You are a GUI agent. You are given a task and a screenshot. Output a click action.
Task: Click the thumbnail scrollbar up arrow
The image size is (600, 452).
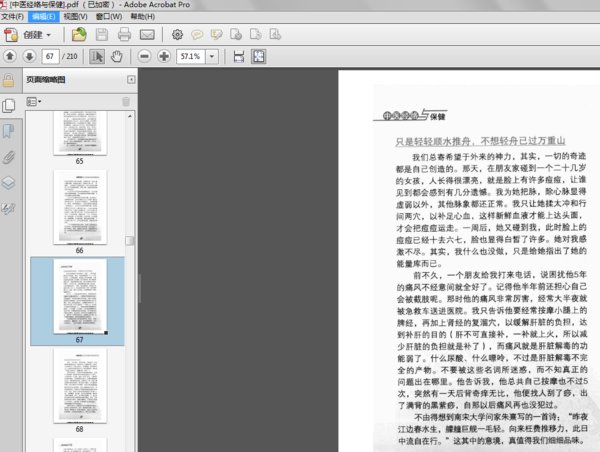130,116
